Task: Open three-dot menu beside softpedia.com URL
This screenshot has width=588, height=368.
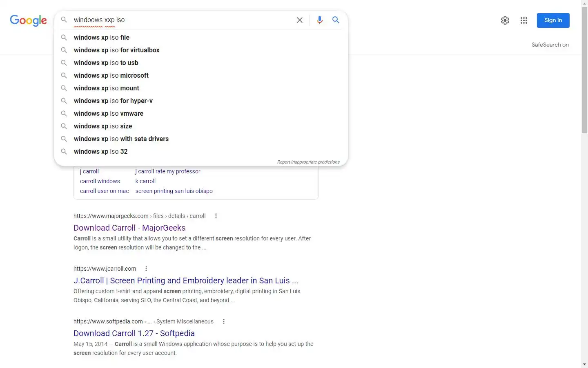Action: (x=224, y=321)
